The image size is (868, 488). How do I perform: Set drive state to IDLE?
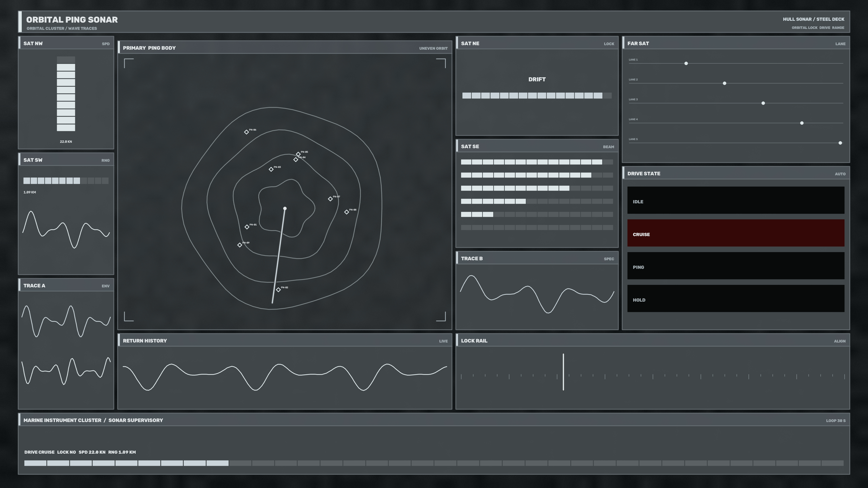point(736,200)
